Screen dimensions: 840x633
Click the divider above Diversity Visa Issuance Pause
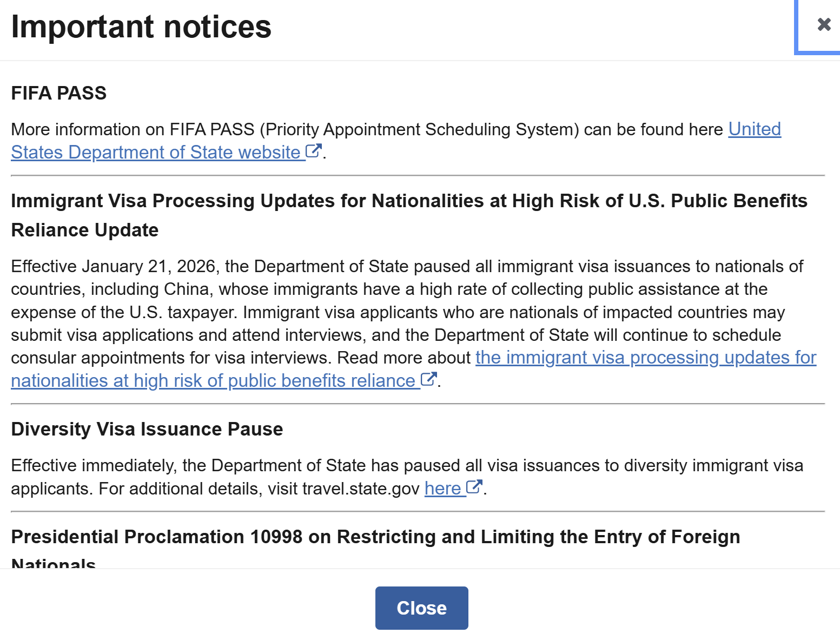pos(418,404)
